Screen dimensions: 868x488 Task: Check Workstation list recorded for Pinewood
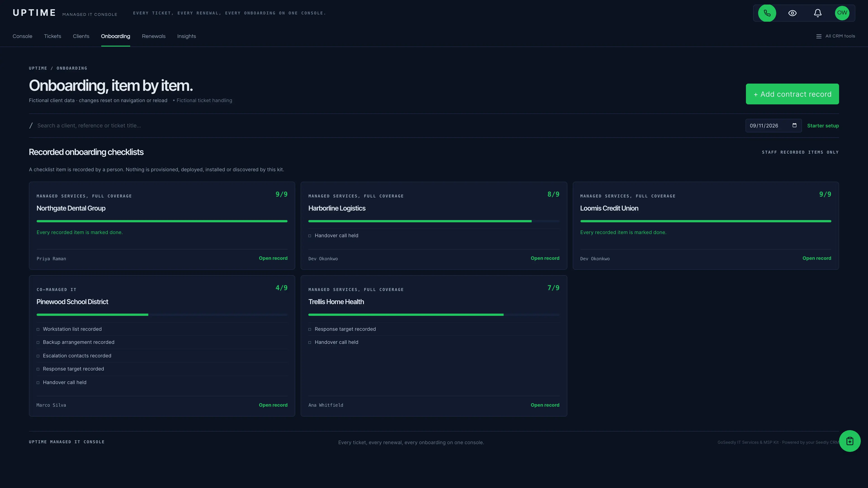click(38, 329)
